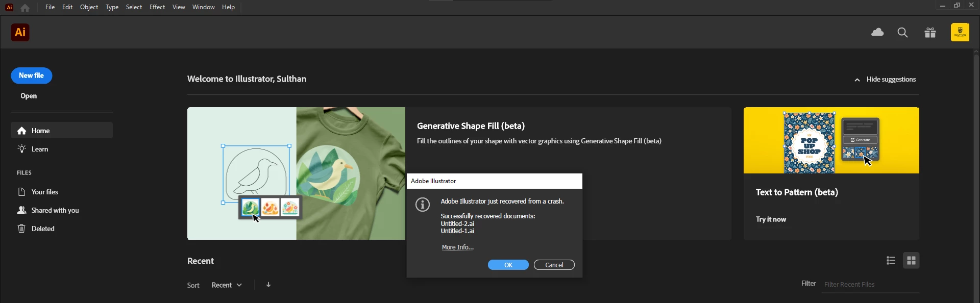This screenshot has width=980, height=303.
Task: Switch recent files to list view
Action: 891,261
